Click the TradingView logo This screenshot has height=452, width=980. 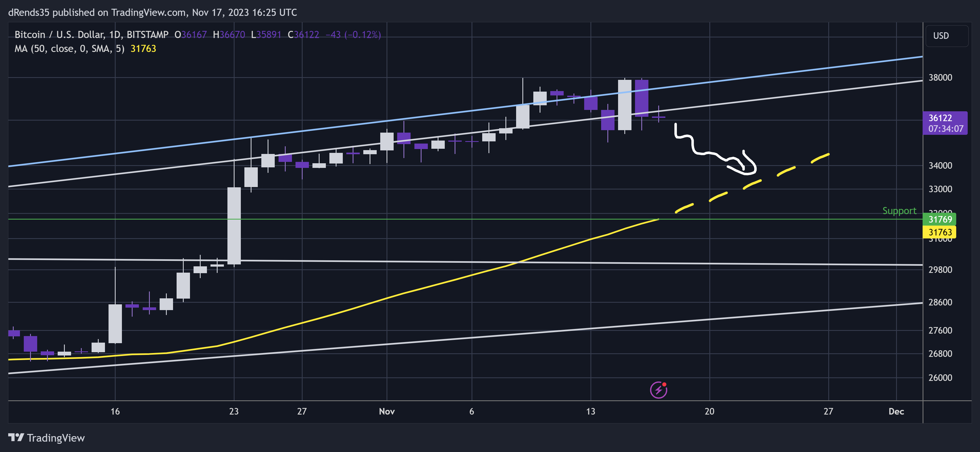pos(46,438)
